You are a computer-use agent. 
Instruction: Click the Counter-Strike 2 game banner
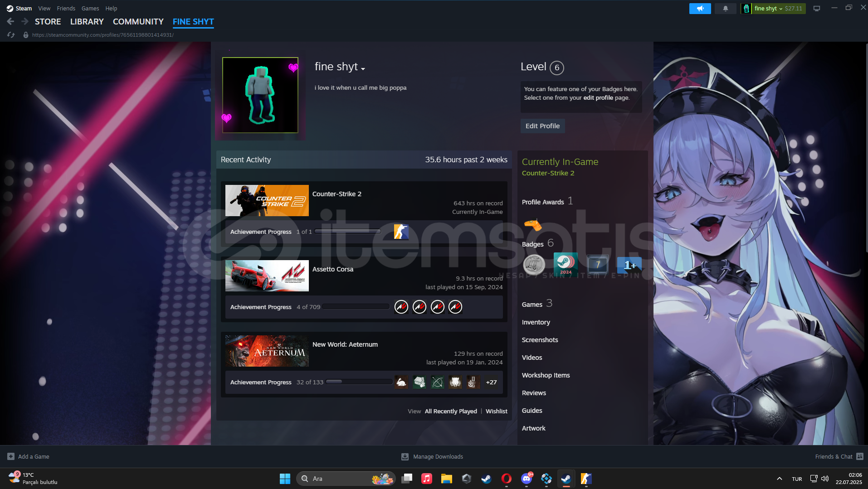click(267, 200)
